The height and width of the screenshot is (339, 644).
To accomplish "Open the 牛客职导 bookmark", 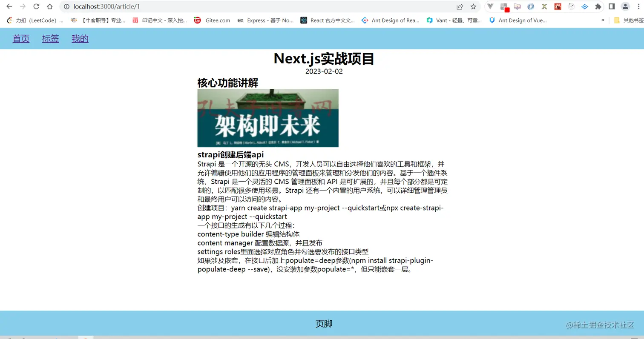I will pos(98,20).
